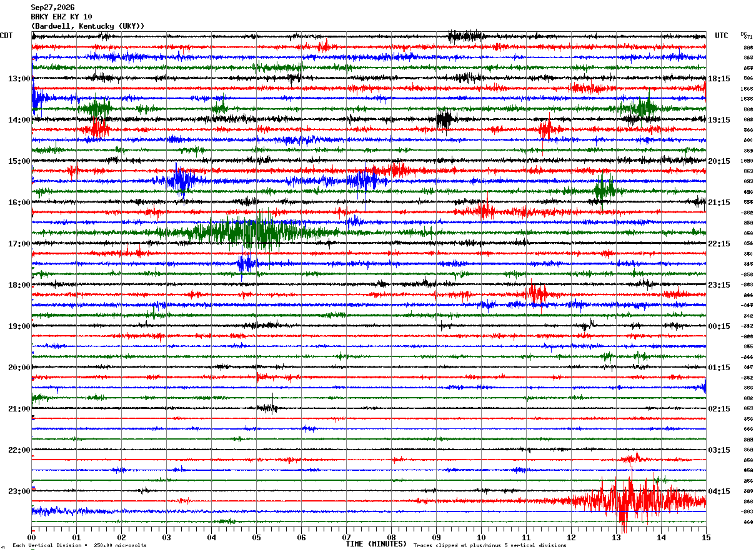This screenshot has width=756, height=554.
Task: Click the TIME (MINUTES) axis title
Action: click(376, 544)
